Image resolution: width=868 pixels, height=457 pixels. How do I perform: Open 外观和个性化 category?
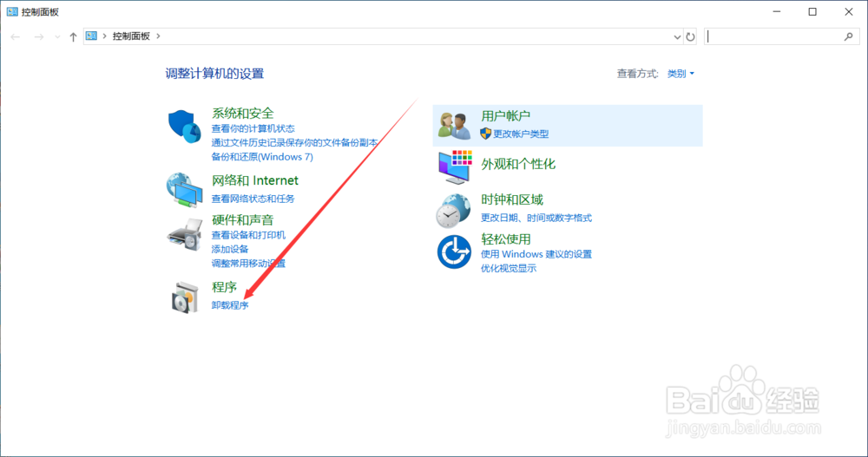click(x=518, y=164)
